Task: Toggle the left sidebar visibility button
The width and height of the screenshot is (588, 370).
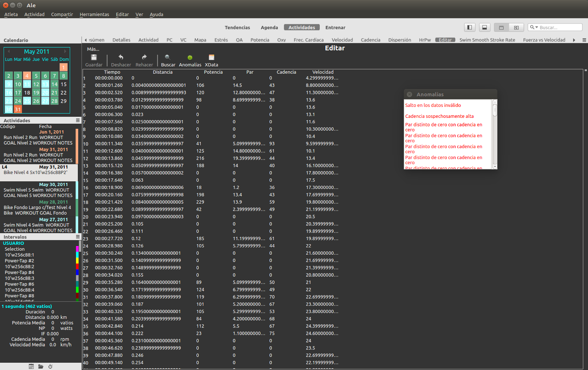Action: (x=470, y=27)
